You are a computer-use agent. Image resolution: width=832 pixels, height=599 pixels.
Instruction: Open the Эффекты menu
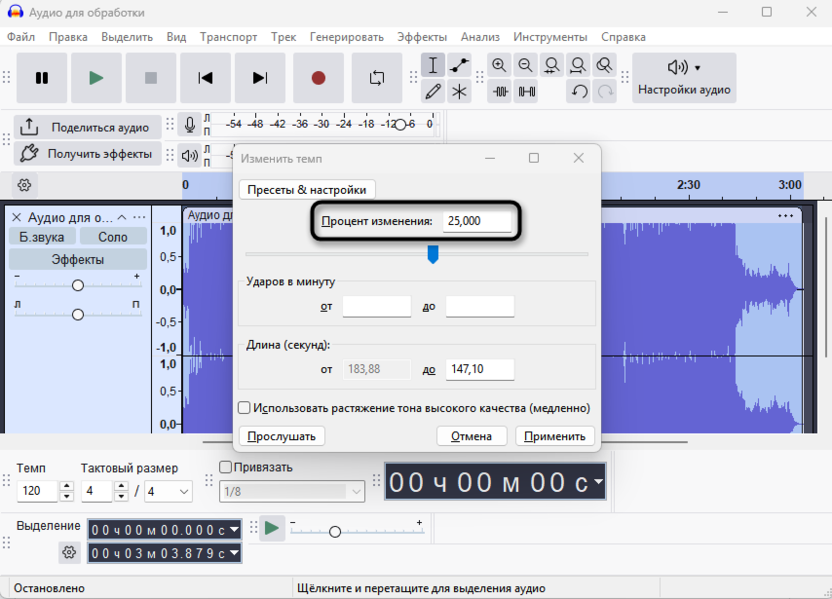(422, 37)
